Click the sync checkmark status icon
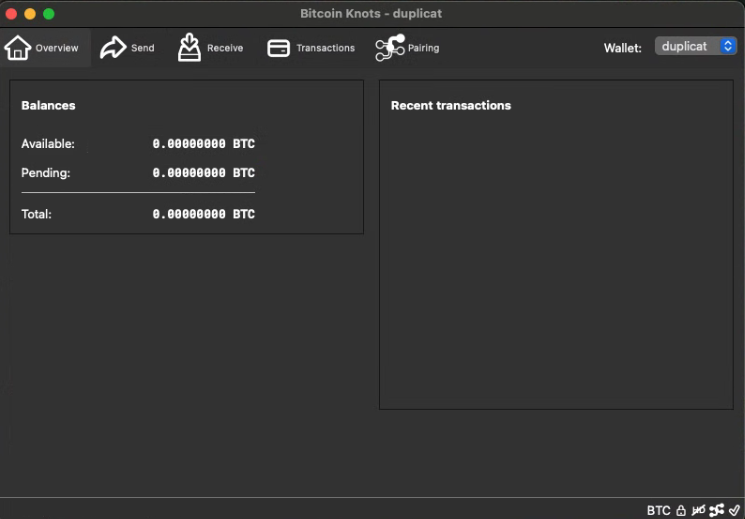Image resolution: width=745 pixels, height=519 pixels. [735, 510]
